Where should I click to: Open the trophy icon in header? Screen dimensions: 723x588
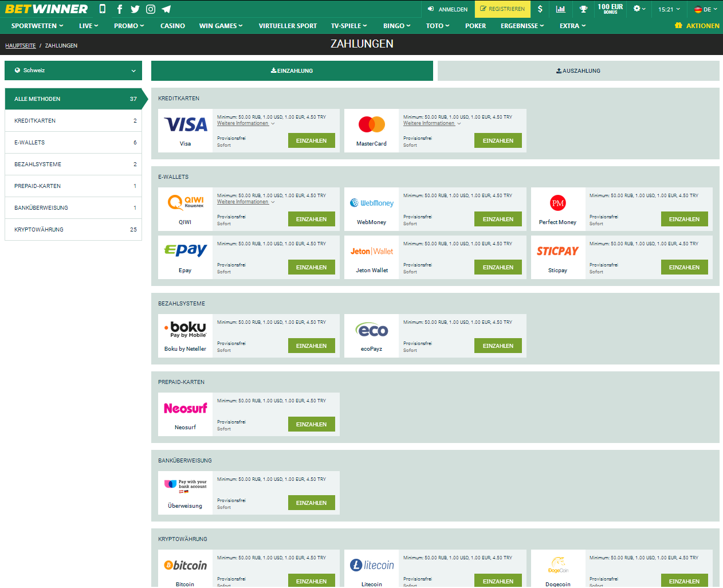click(583, 9)
